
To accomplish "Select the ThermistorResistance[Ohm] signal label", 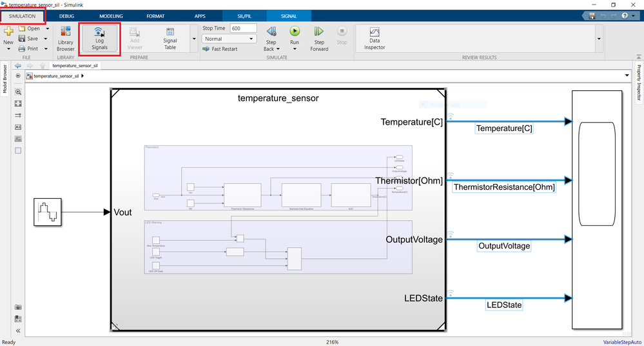I will [x=504, y=187].
